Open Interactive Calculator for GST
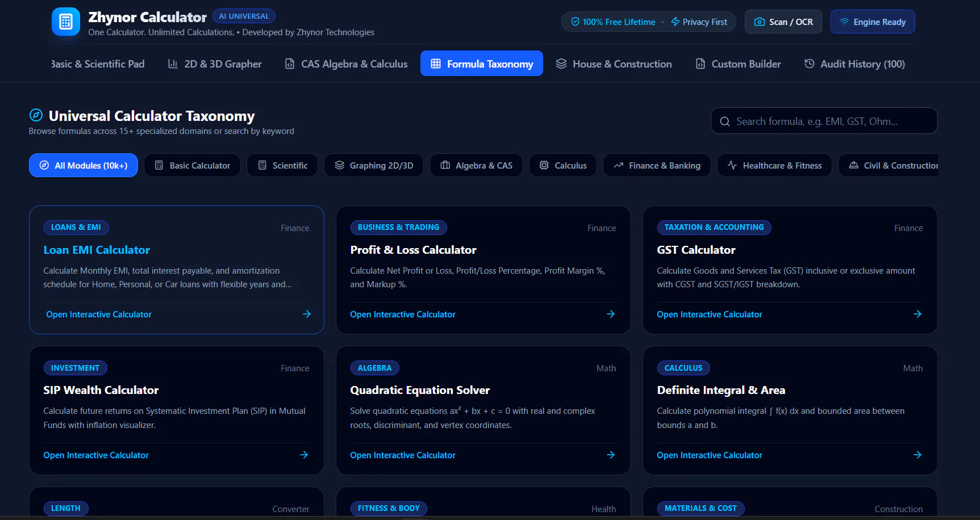 pyautogui.click(x=710, y=314)
